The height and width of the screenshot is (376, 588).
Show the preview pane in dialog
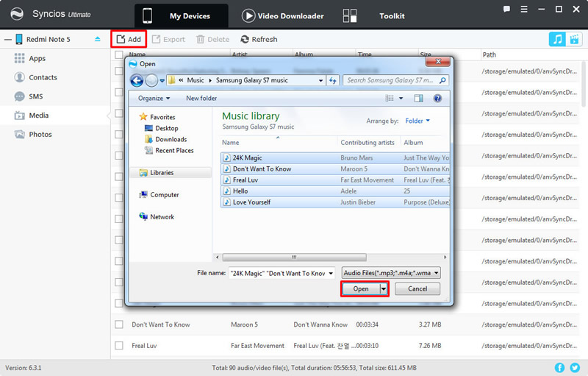pos(418,99)
